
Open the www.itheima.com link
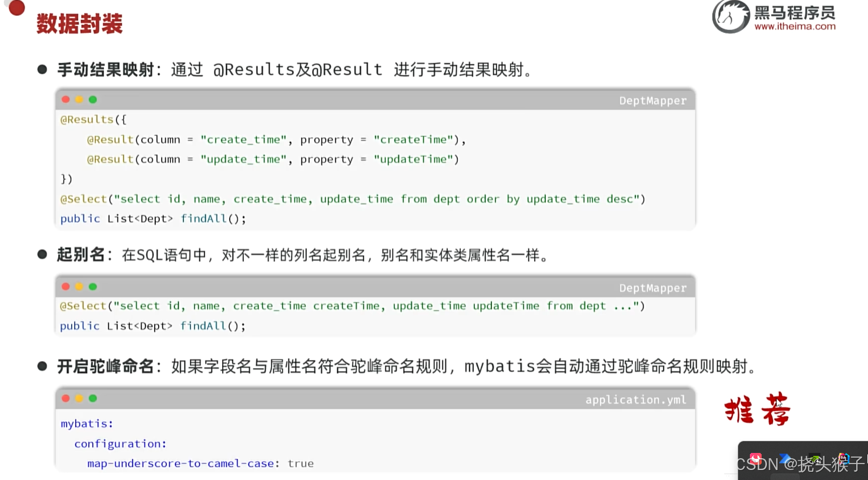795,26
